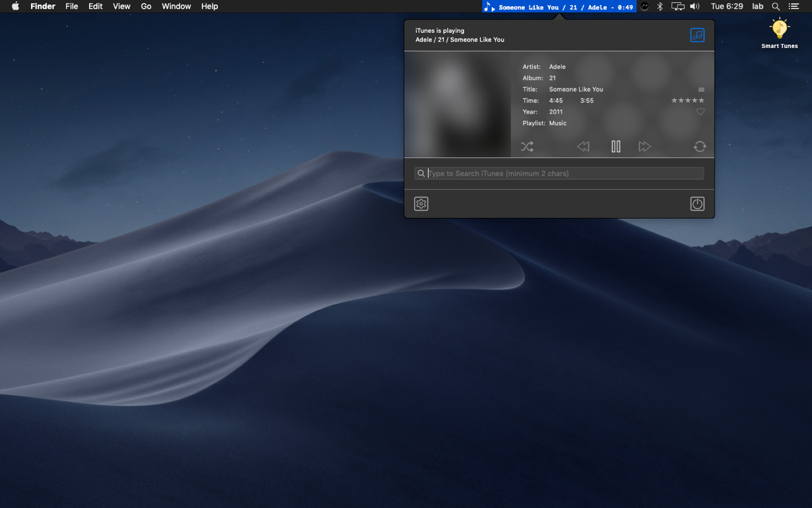This screenshot has height=508, width=812.
Task: Click the Adele / 21 / Someone Like You header line
Action: [460, 40]
